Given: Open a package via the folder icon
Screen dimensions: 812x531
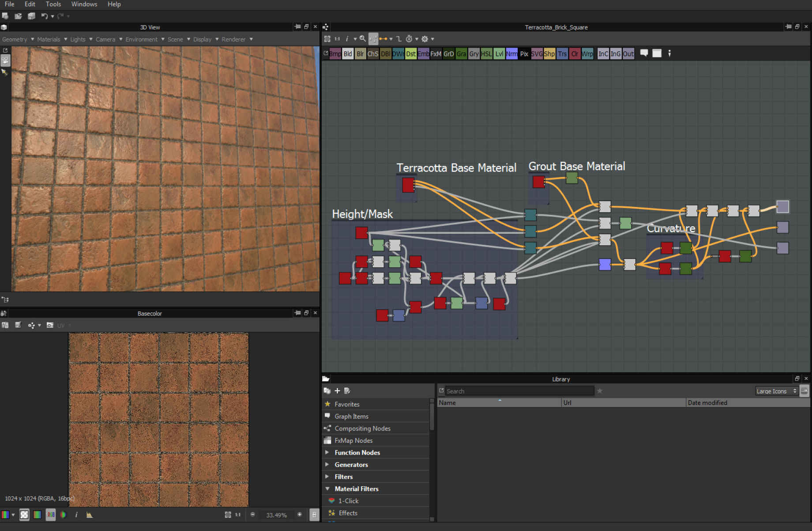Looking at the screenshot, I should 18,16.
